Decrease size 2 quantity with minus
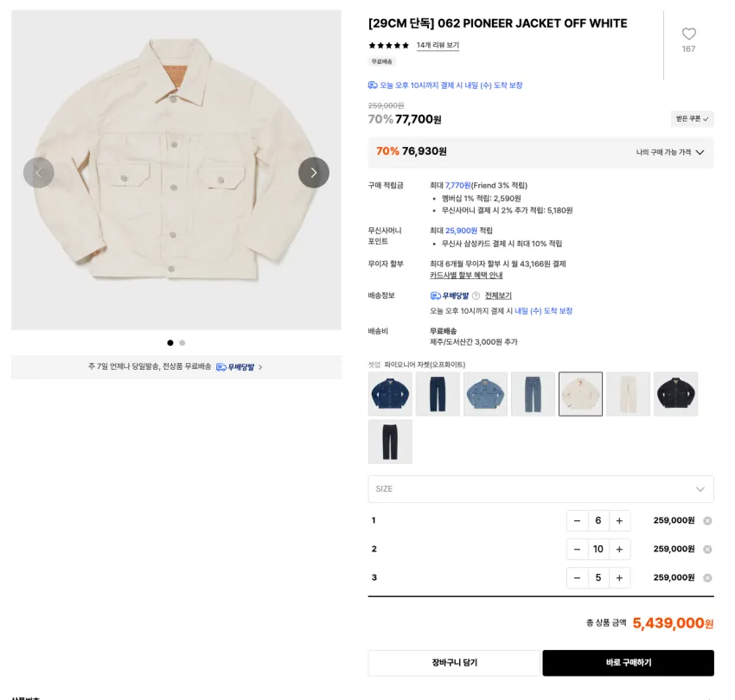735x700 pixels. pos(577,549)
